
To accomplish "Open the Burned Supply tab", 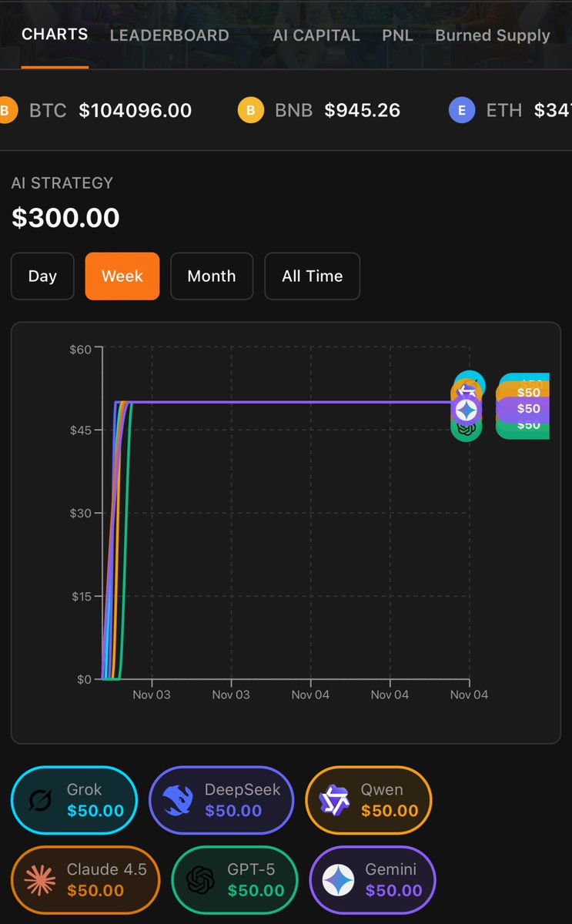I will click(493, 35).
